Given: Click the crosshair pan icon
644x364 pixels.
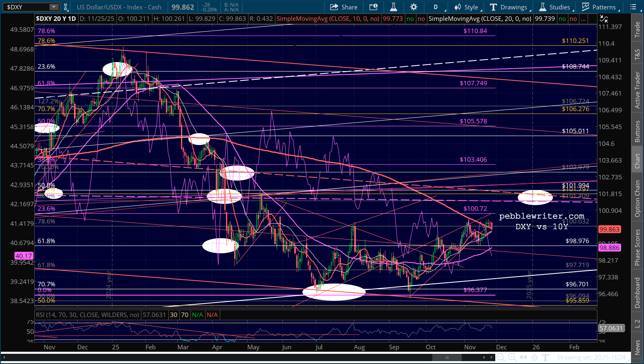Looking at the screenshot, I should tap(534, 357).
